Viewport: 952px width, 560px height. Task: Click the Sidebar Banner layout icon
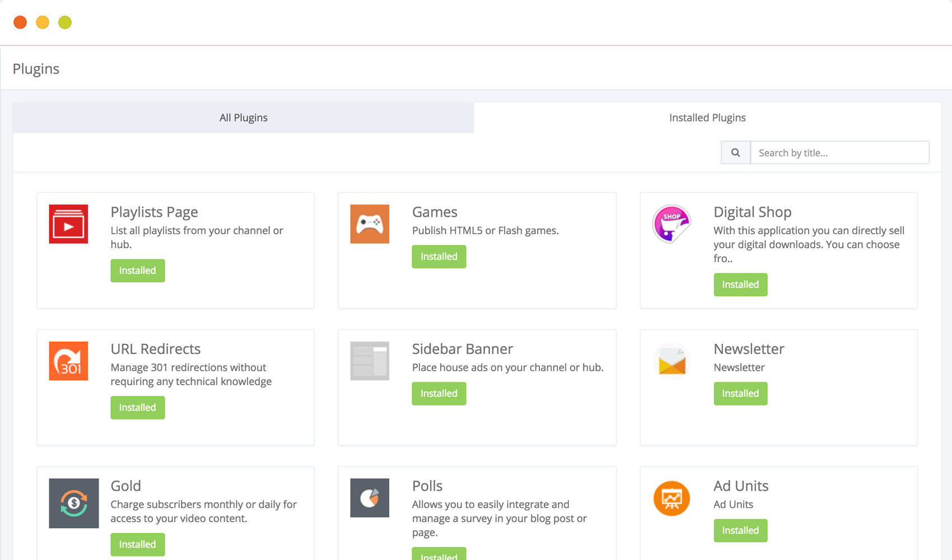point(370,361)
